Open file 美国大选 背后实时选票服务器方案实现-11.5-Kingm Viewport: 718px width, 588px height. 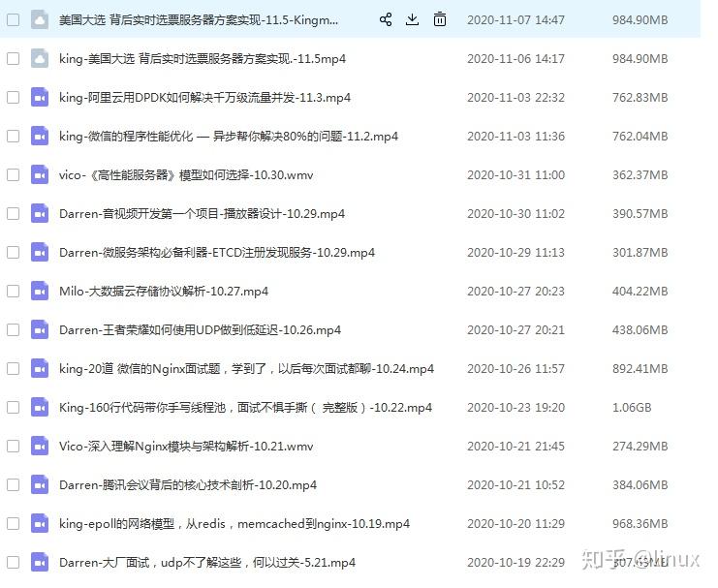pos(199,20)
